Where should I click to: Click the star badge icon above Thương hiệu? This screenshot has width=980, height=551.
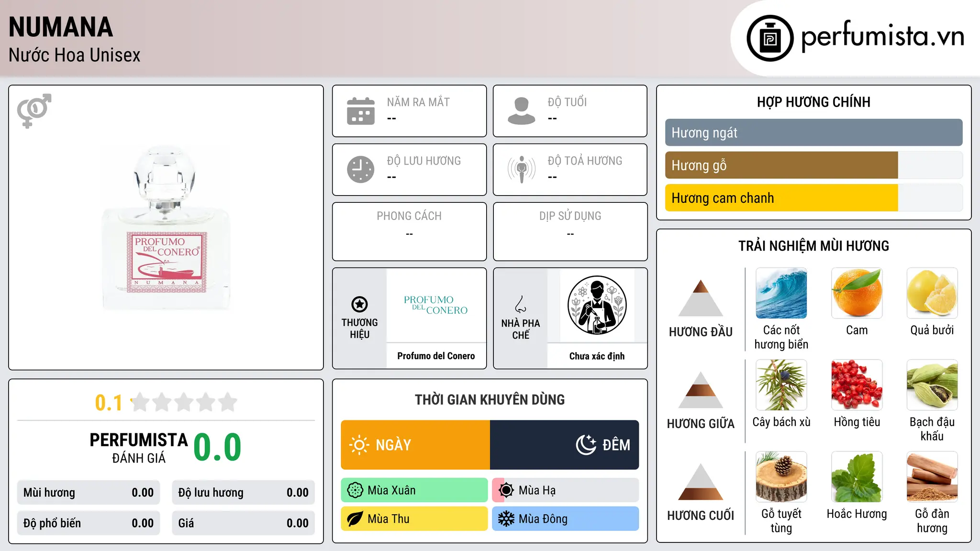[x=359, y=304]
